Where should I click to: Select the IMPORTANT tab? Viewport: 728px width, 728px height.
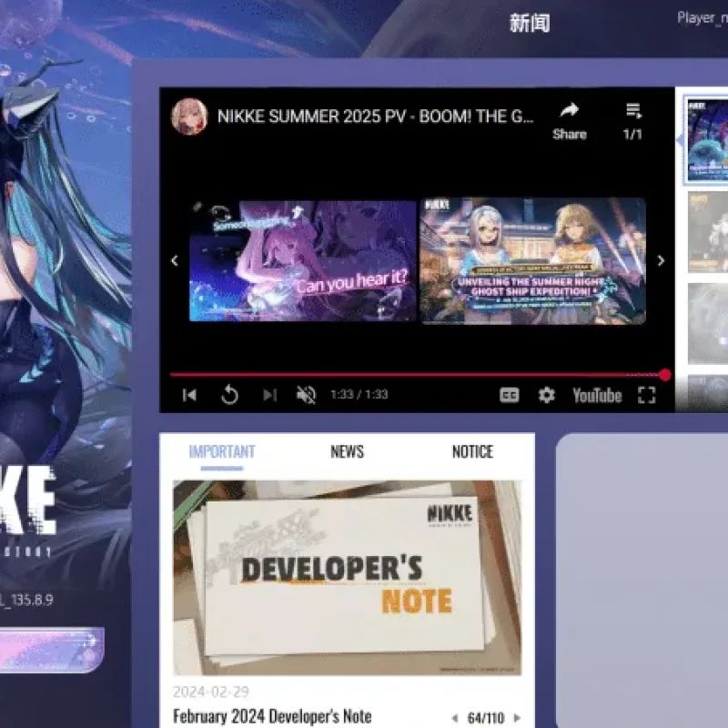coord(222,451)
